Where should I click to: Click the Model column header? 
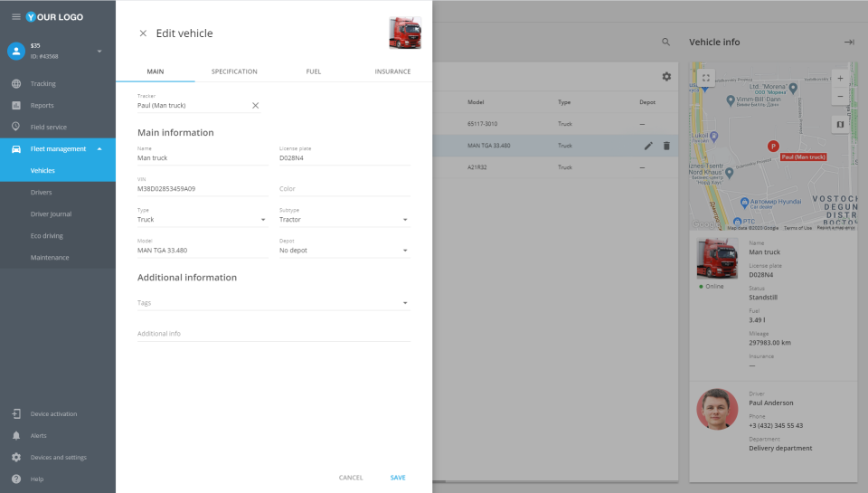(x=476, y=102)
